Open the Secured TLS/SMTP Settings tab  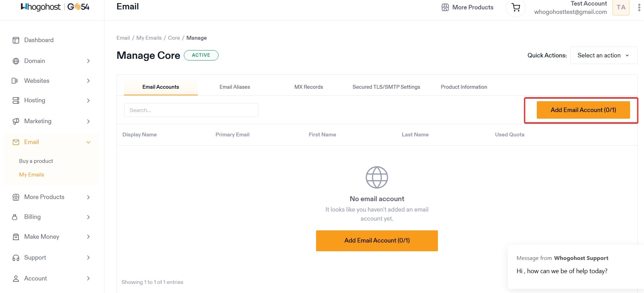[x=386, y=87]
